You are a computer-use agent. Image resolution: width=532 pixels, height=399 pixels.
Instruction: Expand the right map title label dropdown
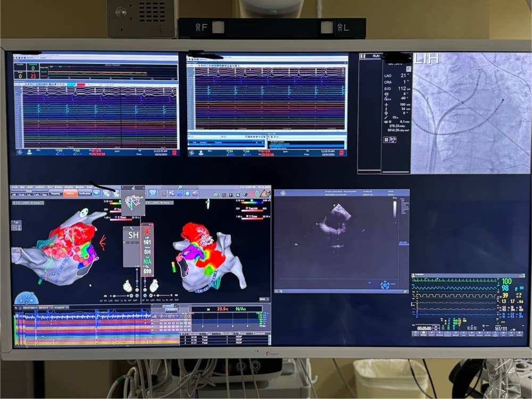click(x=160, y=203)
